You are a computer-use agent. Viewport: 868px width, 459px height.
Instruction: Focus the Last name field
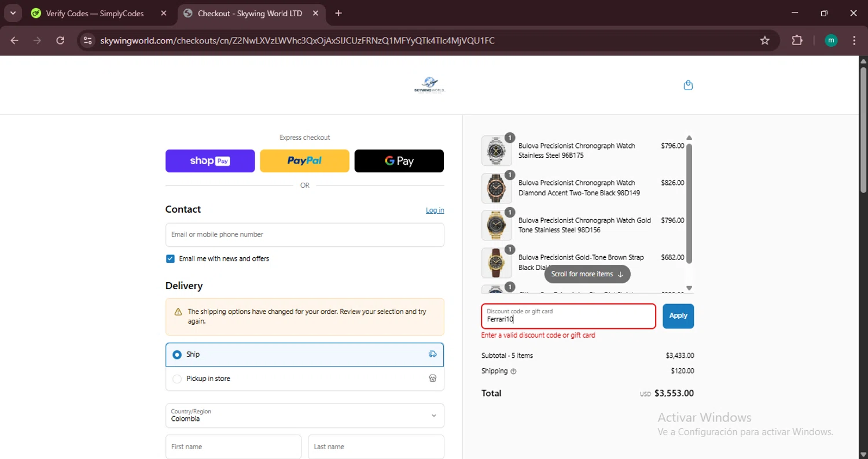(x=376, y=447)
